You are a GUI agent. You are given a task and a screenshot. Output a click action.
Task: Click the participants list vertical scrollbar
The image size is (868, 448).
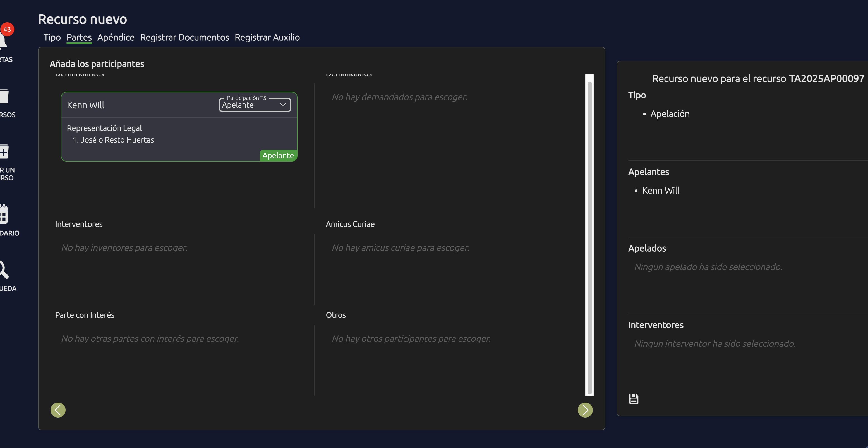tap(589, 236)
